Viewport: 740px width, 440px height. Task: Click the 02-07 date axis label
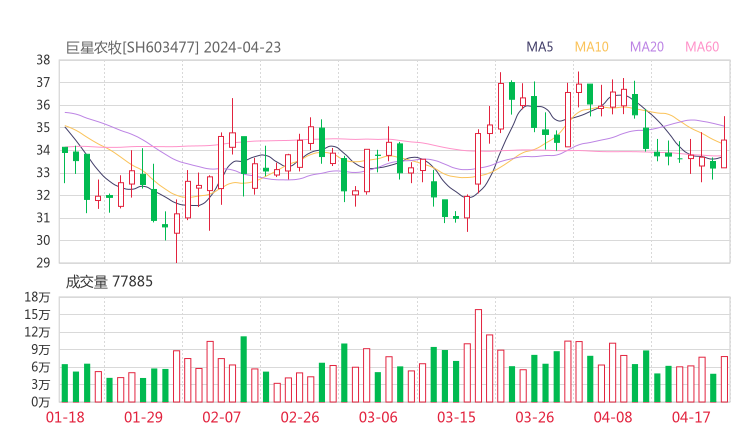[221, 417]
